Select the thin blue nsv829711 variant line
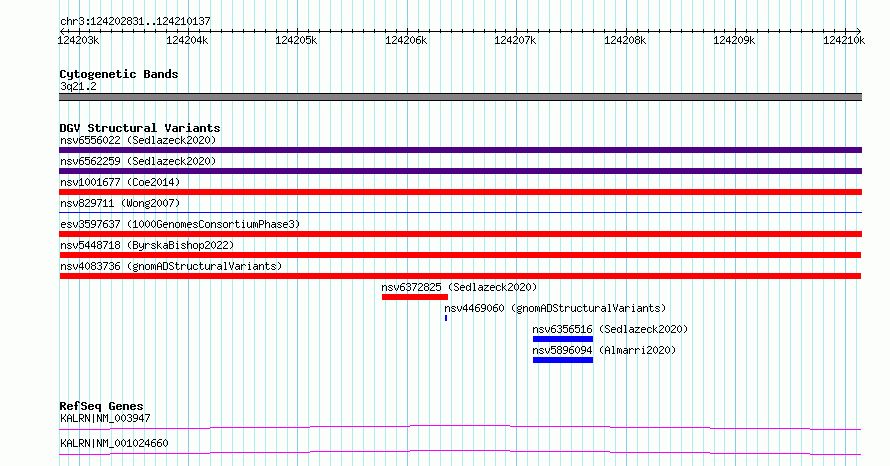 pyautogui.click(x=460, y=213)
